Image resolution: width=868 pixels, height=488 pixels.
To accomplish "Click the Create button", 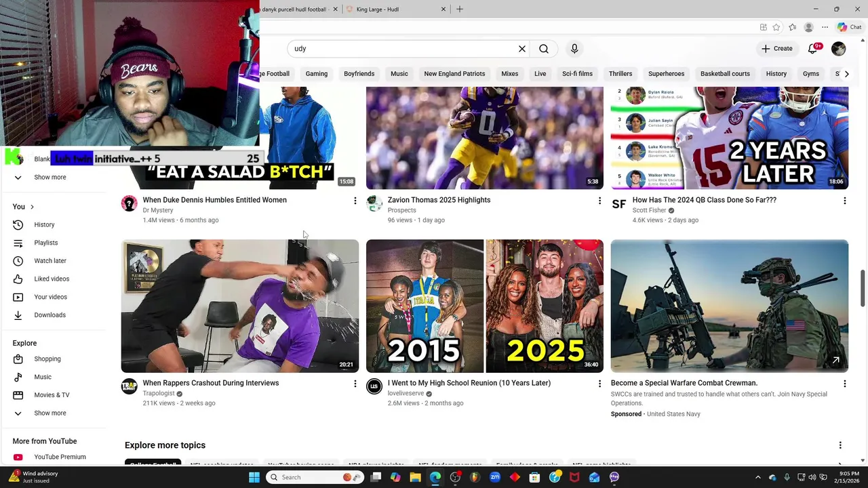I will point(776,49).
